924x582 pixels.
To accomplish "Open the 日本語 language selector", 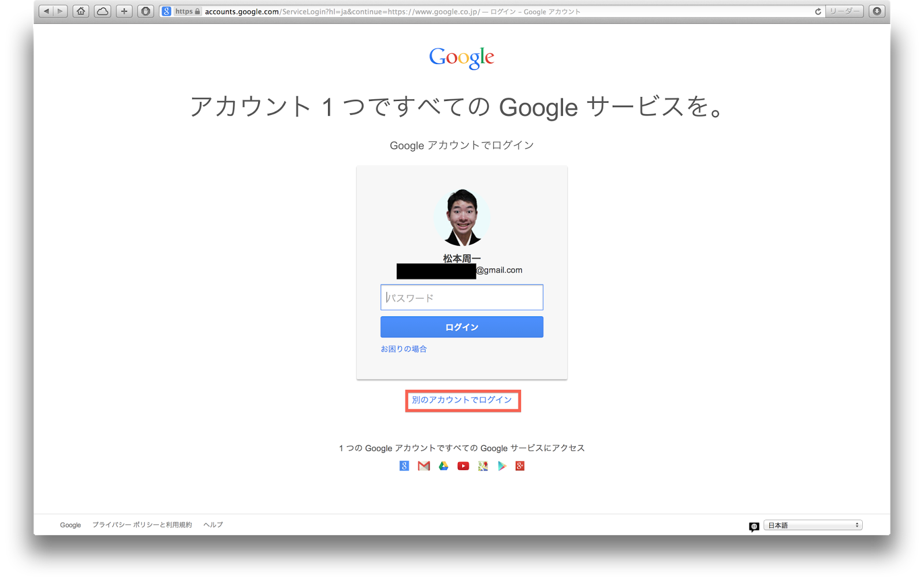I will pyautogui.click(x=812, y=524).
